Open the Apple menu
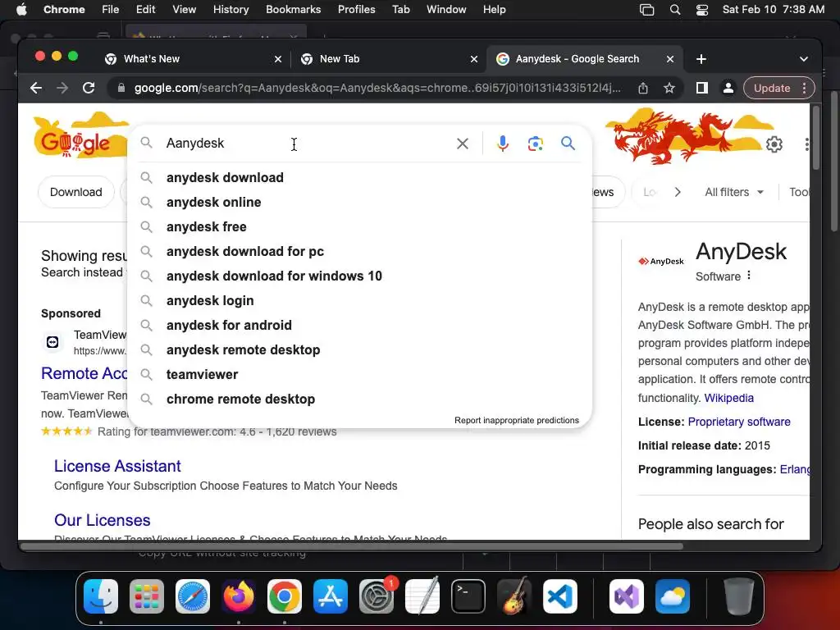The width and height of the screenshot is (840, 630). pos(21,10)
